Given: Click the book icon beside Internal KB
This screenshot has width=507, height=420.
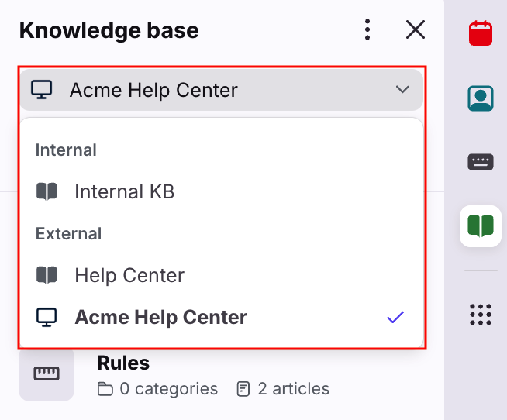Looking at the screenshot, I should [47, 191].
